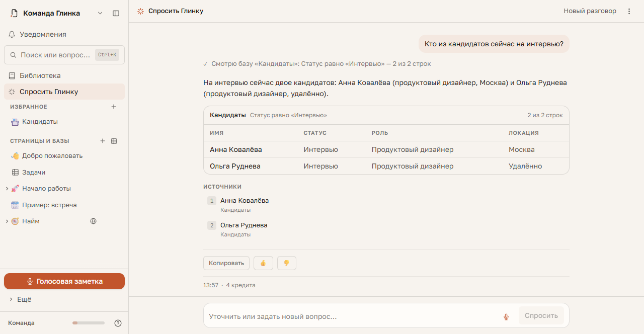Screen dimensions: 644x334
Task: Click the team credits usage bar
Action: (89, 323)
